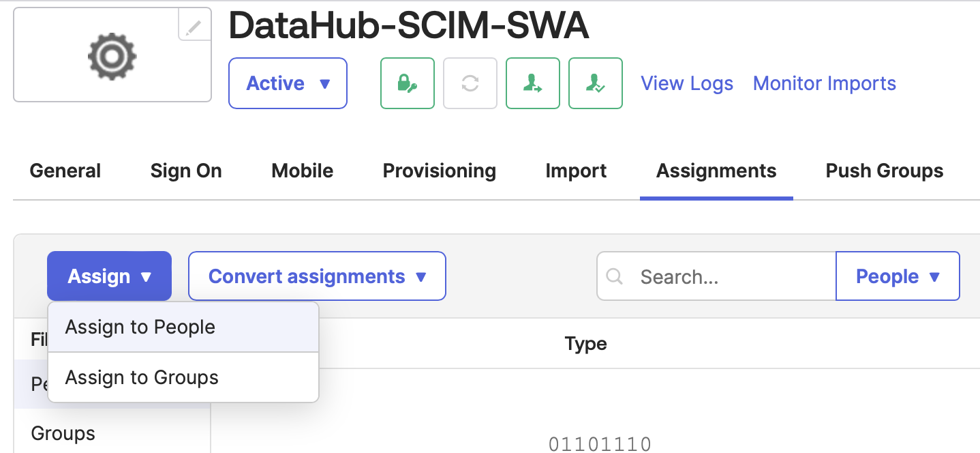Click the DataHub-SCIM-SWA app title
Viewport: 980px width, 453px height.
[409, 27]
